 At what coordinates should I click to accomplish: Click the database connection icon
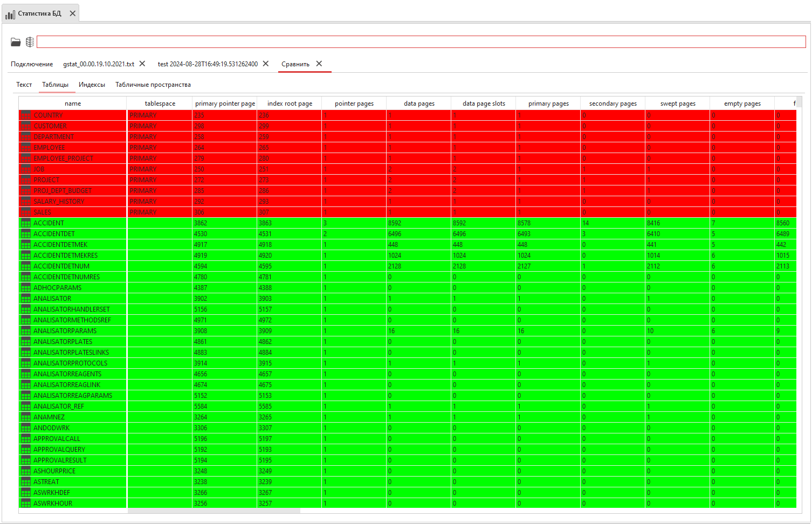coord(30,42)
